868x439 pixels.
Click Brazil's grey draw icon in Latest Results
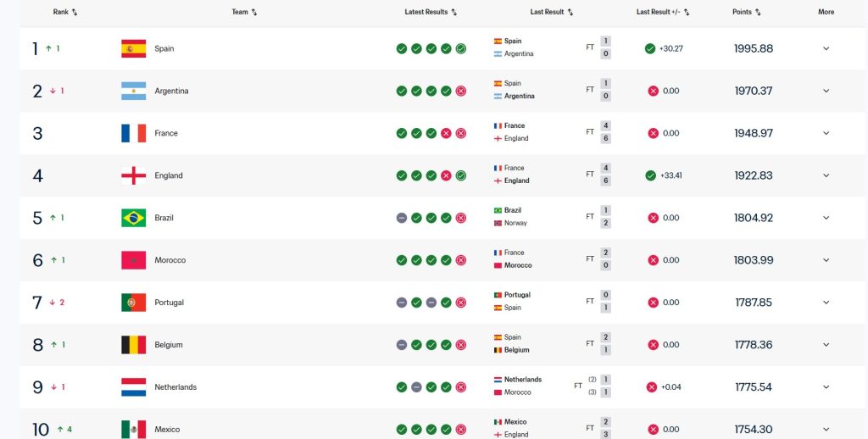[402, 218]
